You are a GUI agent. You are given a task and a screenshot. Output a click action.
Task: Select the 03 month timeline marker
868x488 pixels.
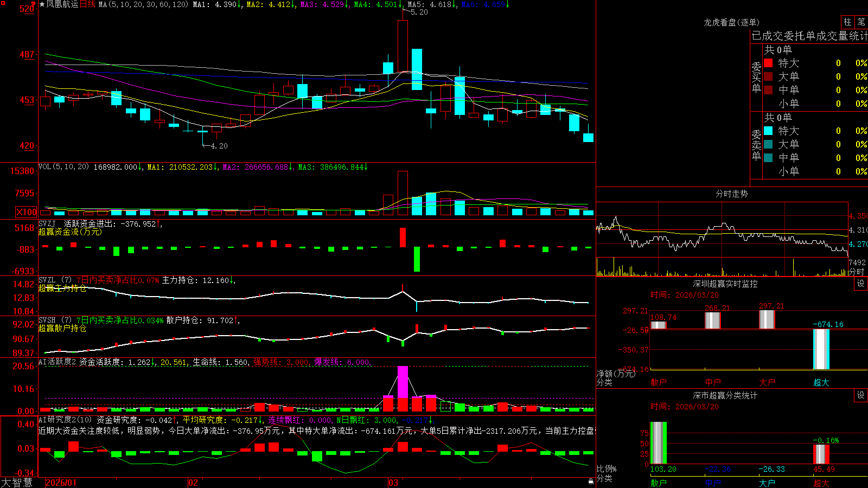tap(393, 483)
